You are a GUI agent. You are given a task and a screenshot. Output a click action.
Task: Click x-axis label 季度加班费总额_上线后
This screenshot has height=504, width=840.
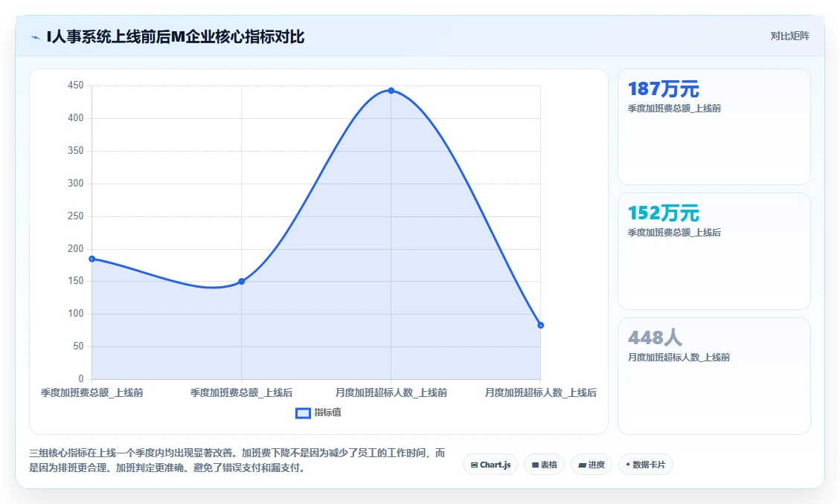(x=242, y=392)
